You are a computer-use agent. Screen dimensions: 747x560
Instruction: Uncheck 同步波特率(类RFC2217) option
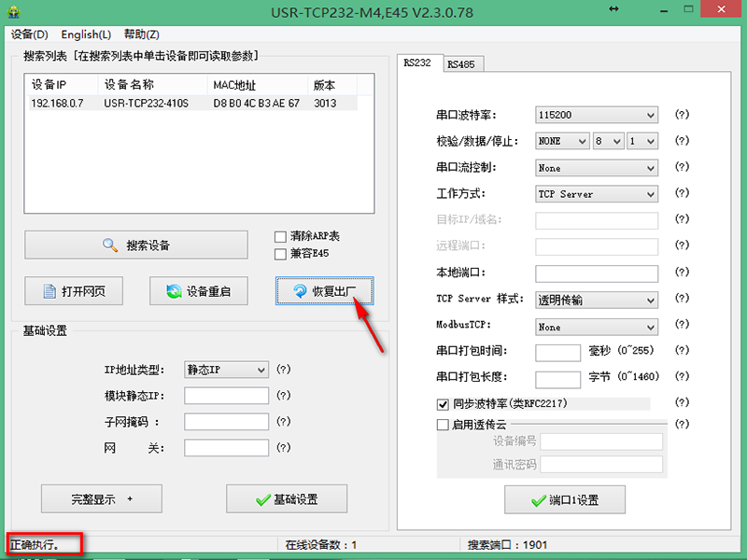444,404
